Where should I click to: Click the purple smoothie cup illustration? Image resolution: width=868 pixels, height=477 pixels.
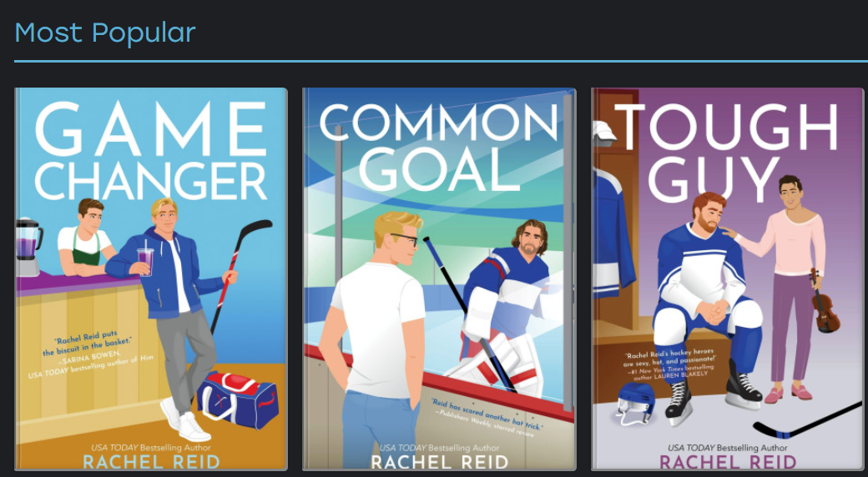click(145, 259)
